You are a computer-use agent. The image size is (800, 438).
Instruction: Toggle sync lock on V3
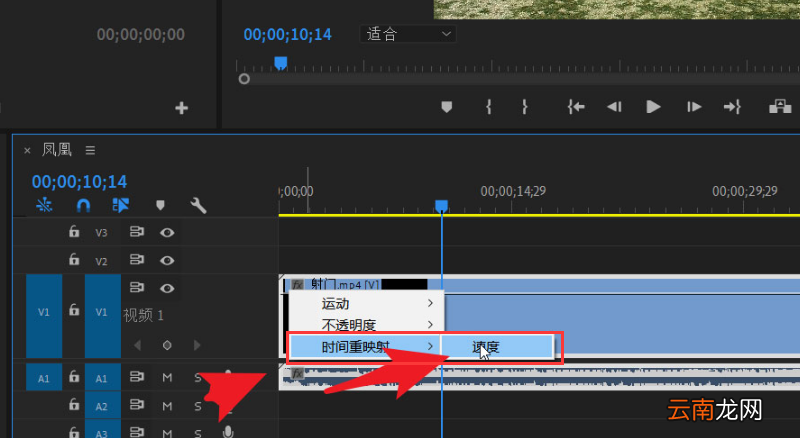pyautogui.click(x=136, y=232)
